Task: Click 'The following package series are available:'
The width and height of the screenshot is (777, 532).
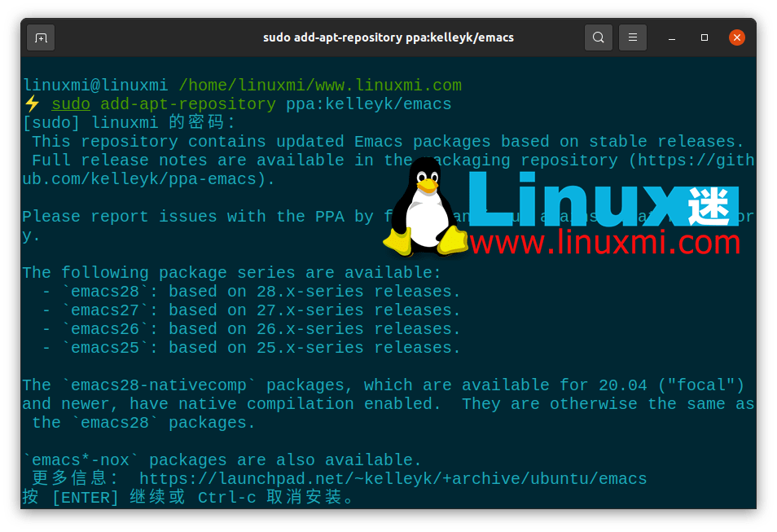Action: point(231,273)
